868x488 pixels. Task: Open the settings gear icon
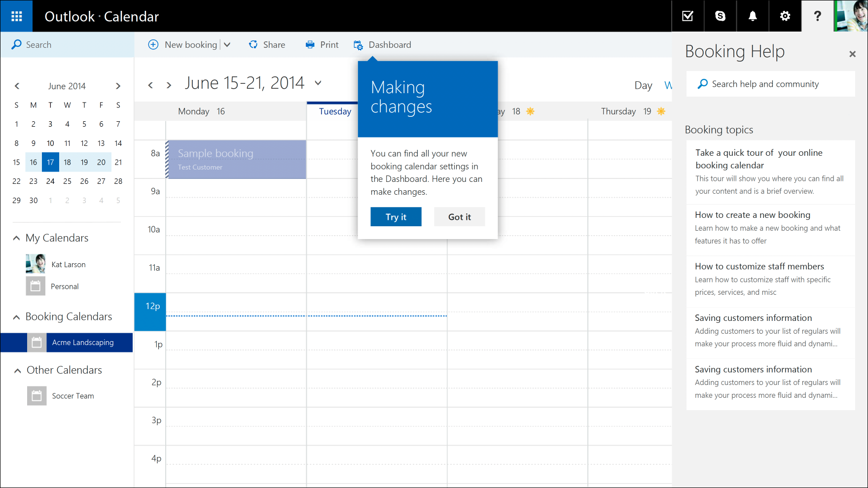785,16
